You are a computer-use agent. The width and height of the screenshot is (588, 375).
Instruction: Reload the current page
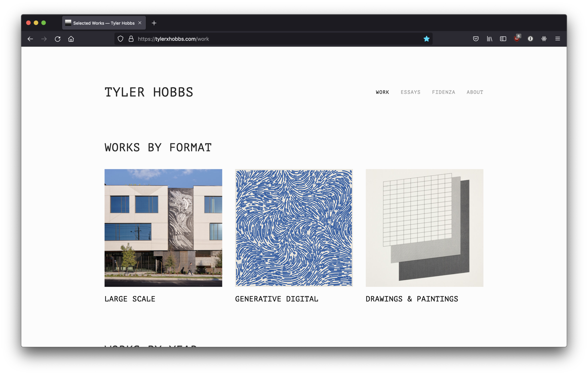pos(57,39)
